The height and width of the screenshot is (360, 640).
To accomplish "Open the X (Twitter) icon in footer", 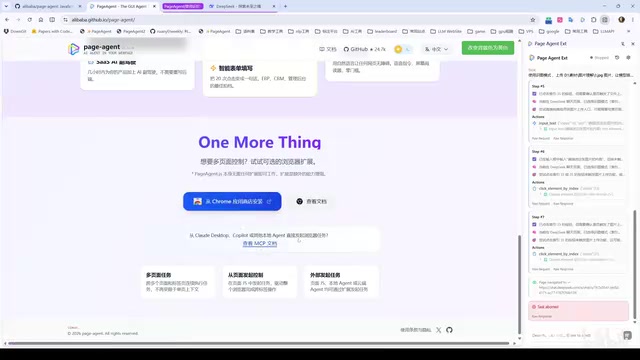I will pyautogui.click(x=438, y=330).
